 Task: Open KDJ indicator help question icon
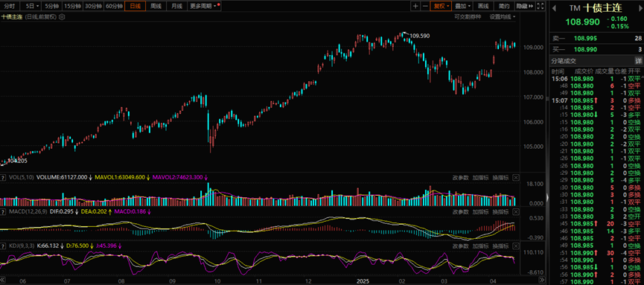click(x=3, y=246)
